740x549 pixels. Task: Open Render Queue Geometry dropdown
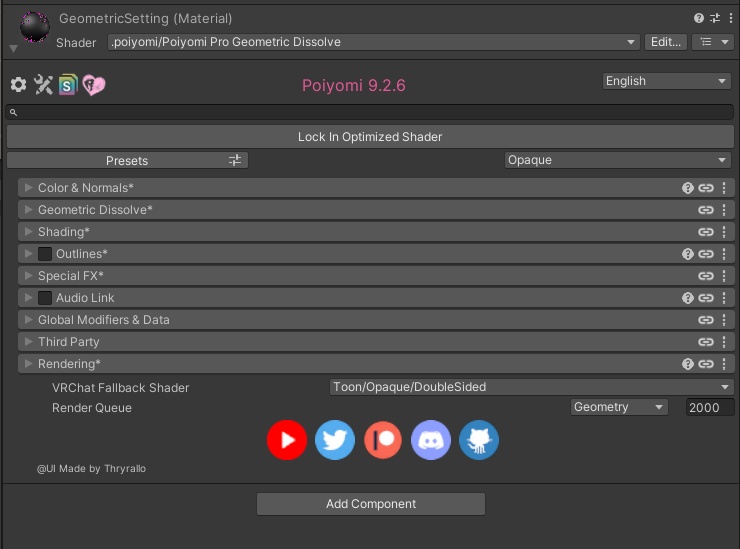point(619,407)
